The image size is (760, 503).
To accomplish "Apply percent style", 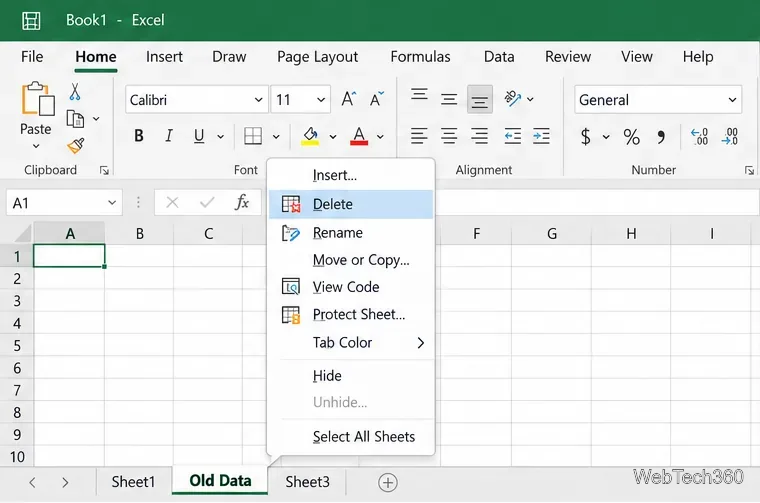I will pyautogui.click(x=631, y=137).
